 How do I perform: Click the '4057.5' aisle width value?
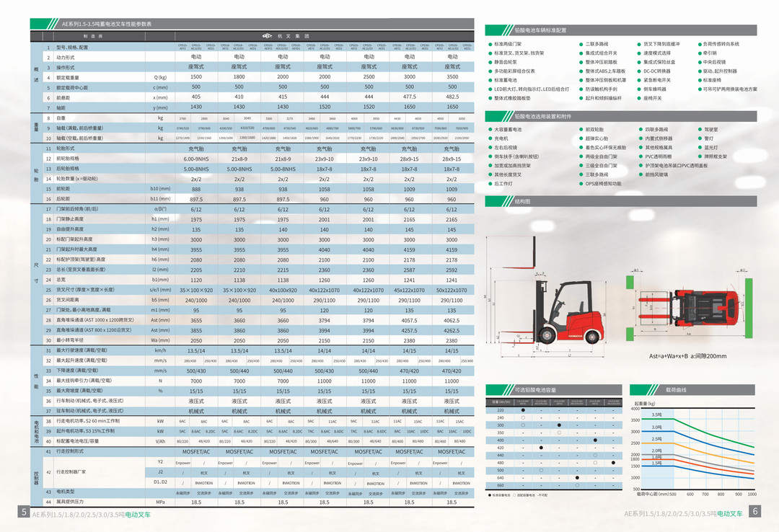pyautogui.click(x=410, y=320)
